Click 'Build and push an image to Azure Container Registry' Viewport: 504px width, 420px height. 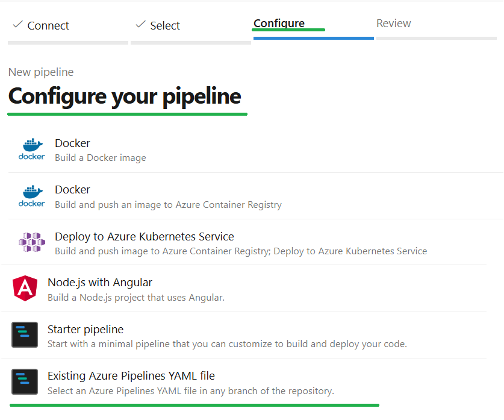pyautogui.click(x=168, y=205)
